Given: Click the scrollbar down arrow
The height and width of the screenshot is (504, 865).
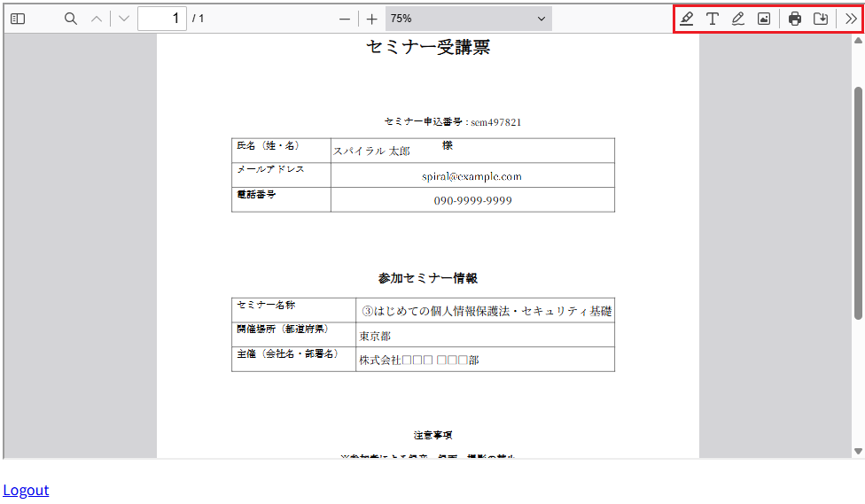Looking at the screenshot, I should click(857, 451).
